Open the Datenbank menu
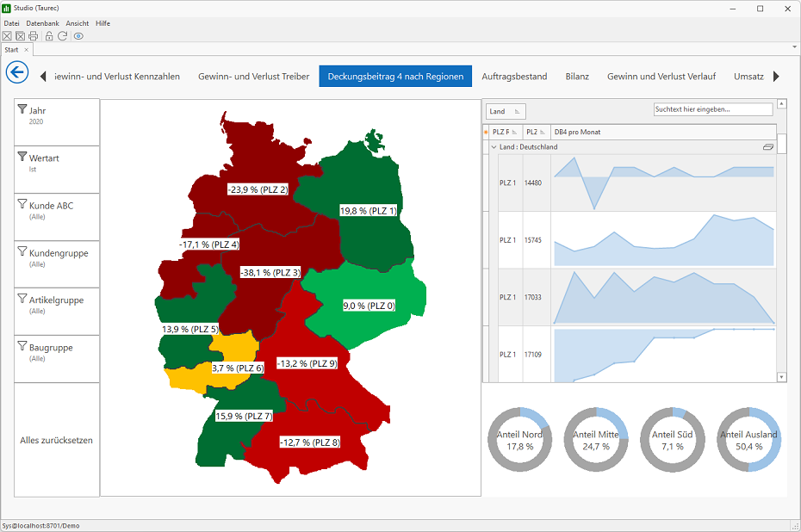 click(42, 23)
